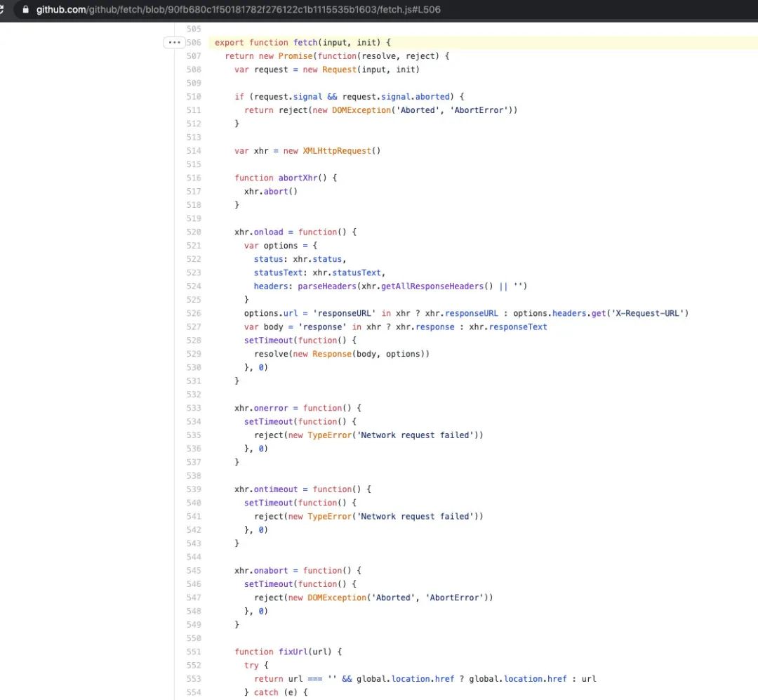The image size is (758, 700).
Task: Select line number 520
Action: pyautogui.click(x=194, y=232)
